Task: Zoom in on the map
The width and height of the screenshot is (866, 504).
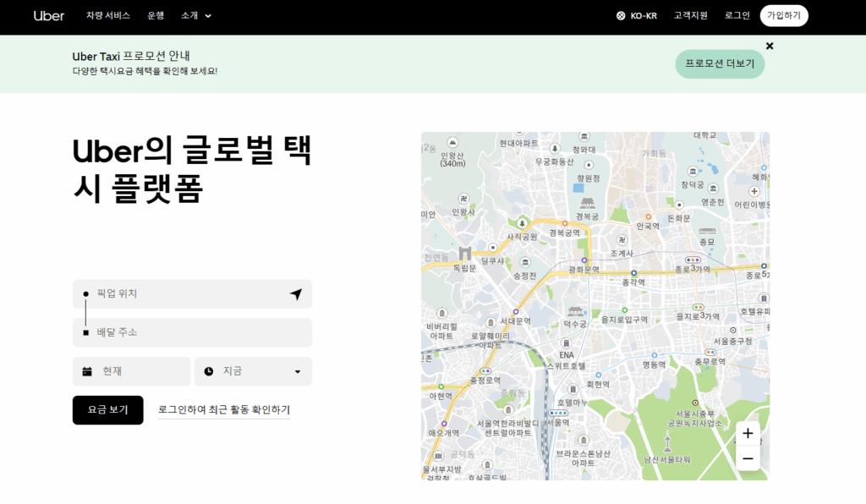Action: tap(748, 433)
